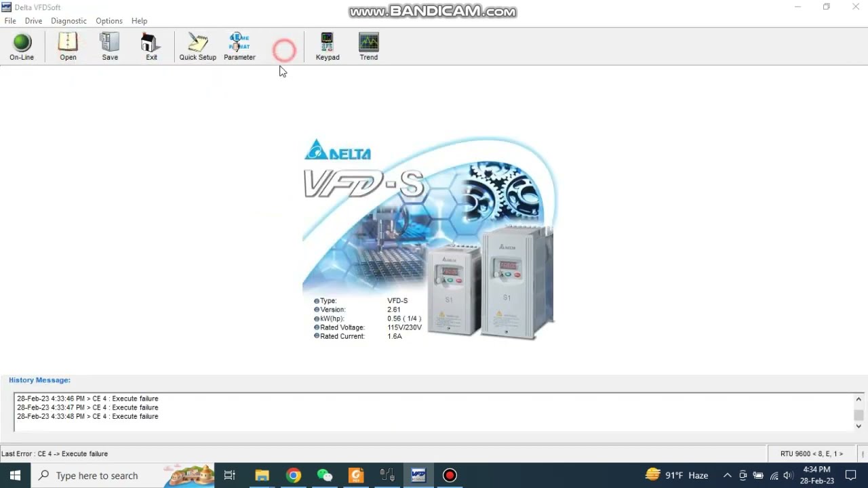Save using the Save toolbar icon

pyautogui.click(x=110, y=47)
